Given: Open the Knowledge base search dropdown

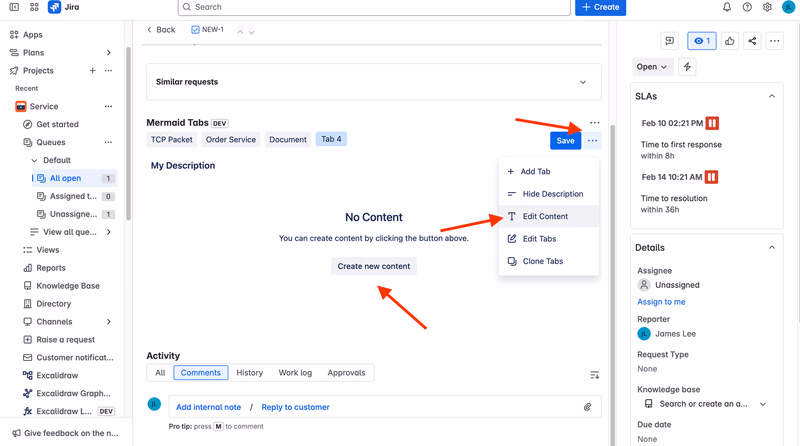Looking at the screenshot, I should pos(763,404).
